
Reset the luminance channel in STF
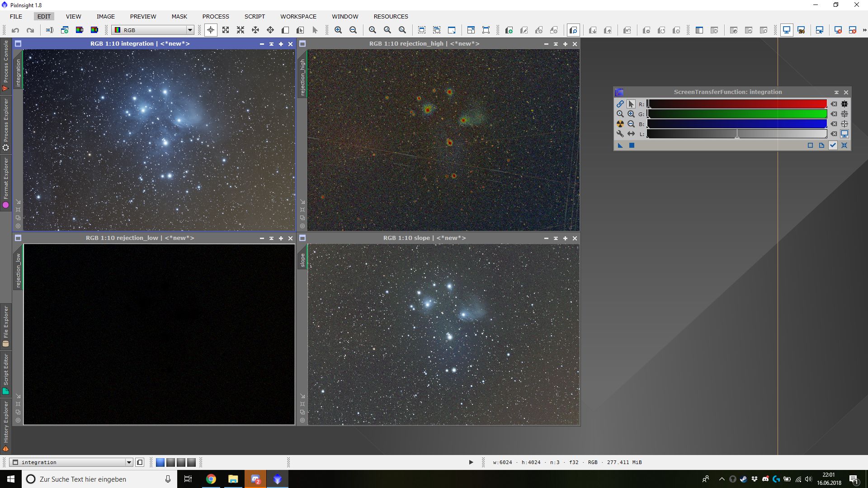click(x=834, y=134)
